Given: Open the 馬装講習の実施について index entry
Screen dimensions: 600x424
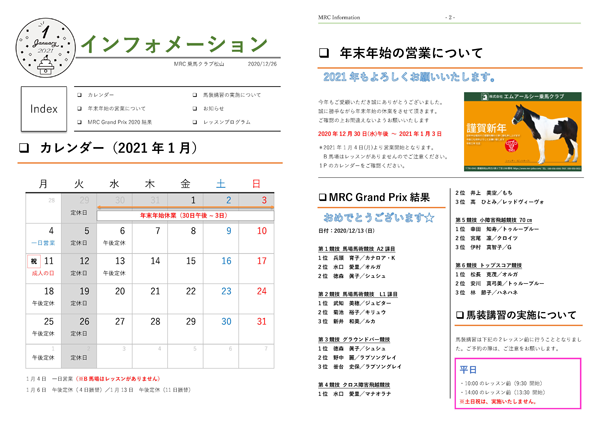Looking at the screenshot, I should click(232, 95).
